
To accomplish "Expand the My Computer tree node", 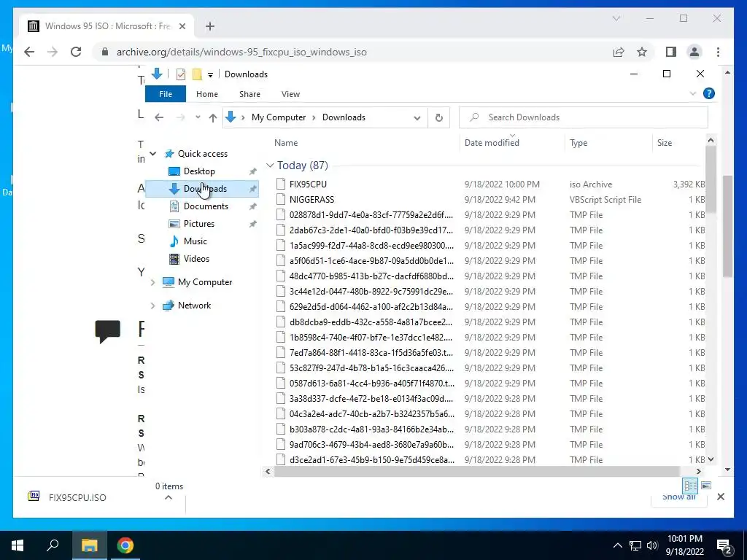I will point(152,282).
